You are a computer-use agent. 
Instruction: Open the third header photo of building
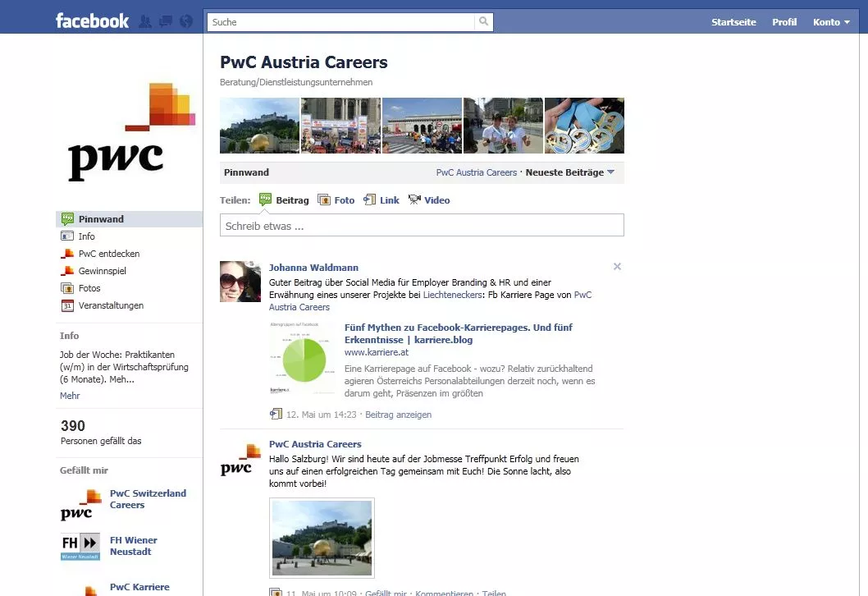[x=422, y=126]
